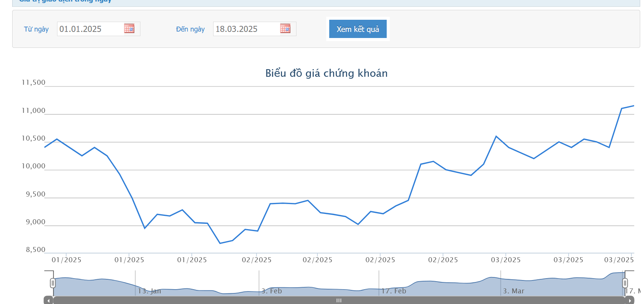Viewport: 644px width, 304px height.
Task: Select the 17. Feb marker in navigator
Action: point(394,291)
